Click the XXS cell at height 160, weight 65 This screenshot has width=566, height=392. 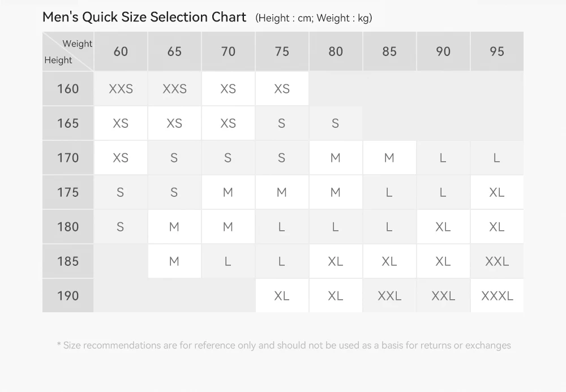[x=174, y=89]
